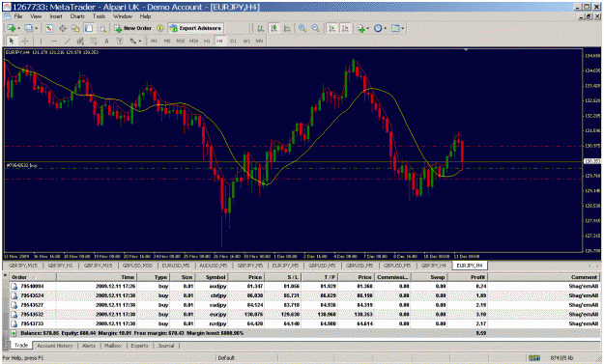Select the Equidistant Channel tool

[80, 41]
